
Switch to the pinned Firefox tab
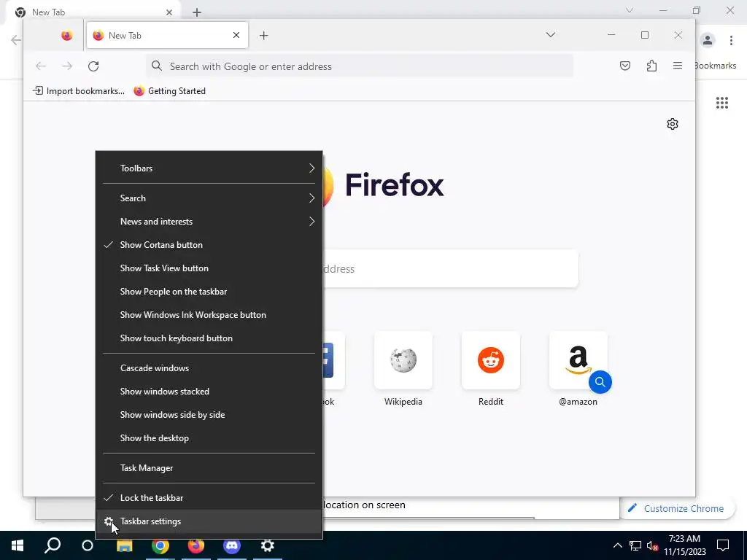(x=66, y=35)
